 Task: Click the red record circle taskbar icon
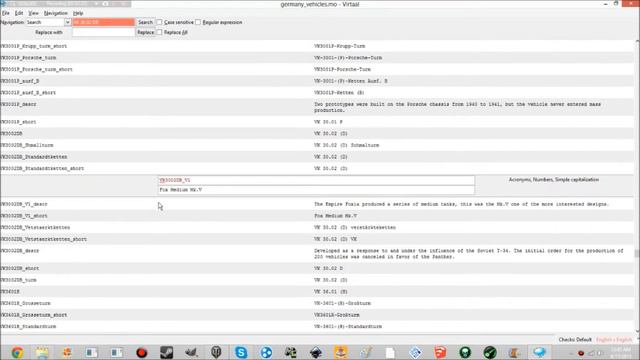[x=142, y=352]
